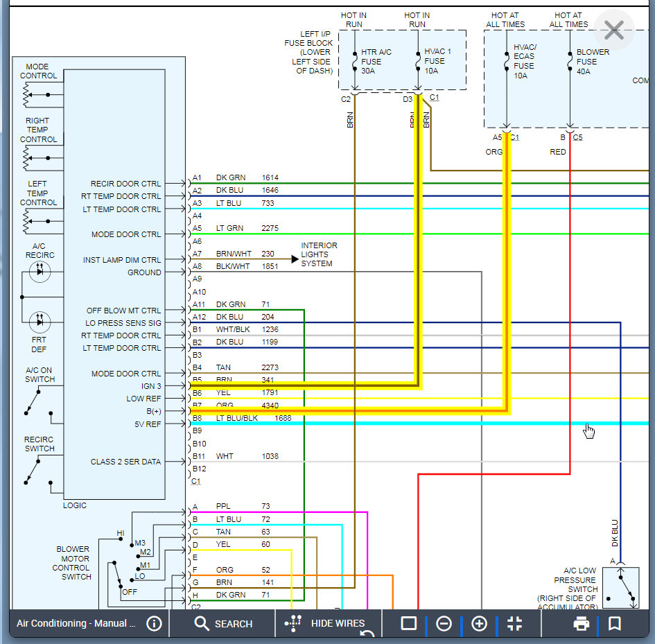Click the YEL 60 wire label
655x644 pixels.
coord(243,544)
